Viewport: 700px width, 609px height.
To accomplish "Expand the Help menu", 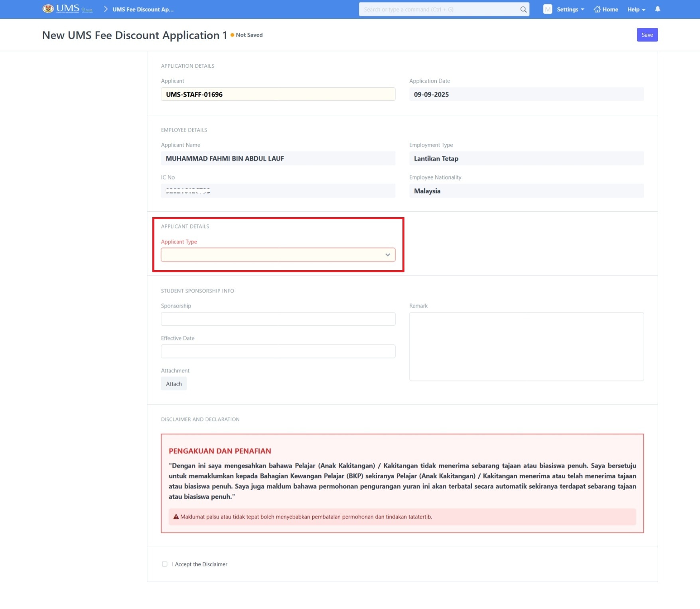I will [x=636, y=10].
